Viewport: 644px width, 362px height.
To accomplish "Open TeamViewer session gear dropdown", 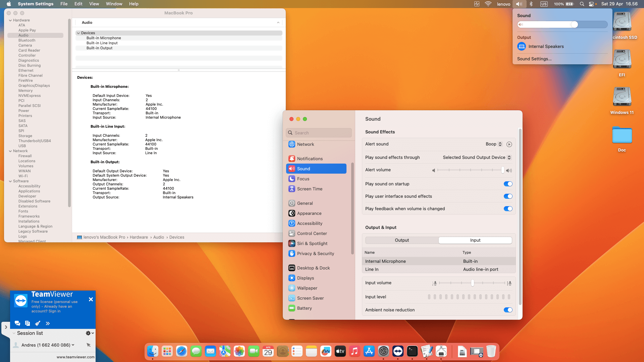I will tap(90, 333).
